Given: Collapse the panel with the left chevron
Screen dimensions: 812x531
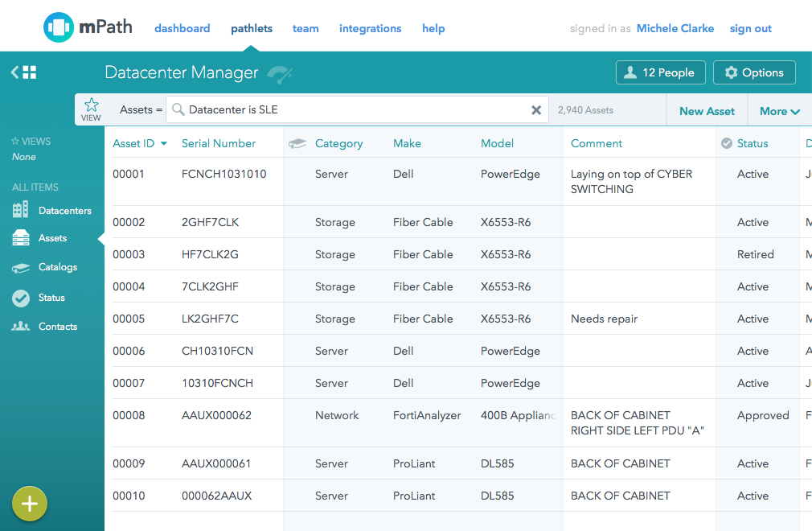Looking at the screenshot, I should click(12, 72).
